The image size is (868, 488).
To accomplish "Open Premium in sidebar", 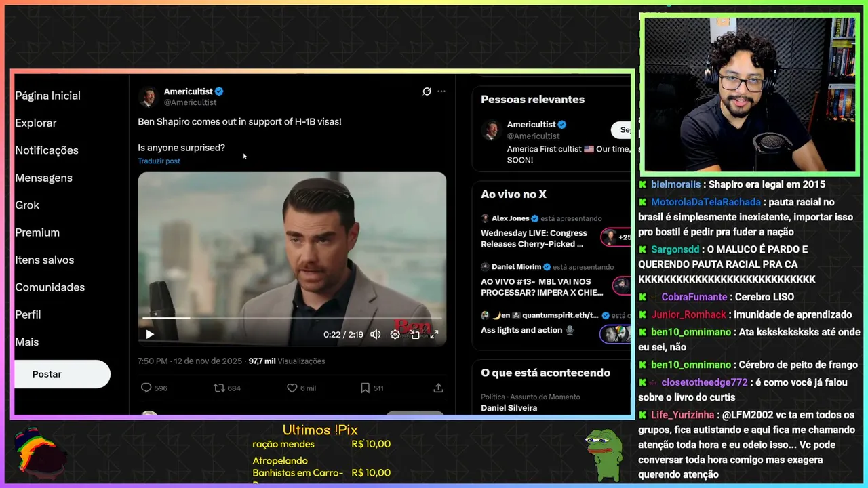I will 37,232.
